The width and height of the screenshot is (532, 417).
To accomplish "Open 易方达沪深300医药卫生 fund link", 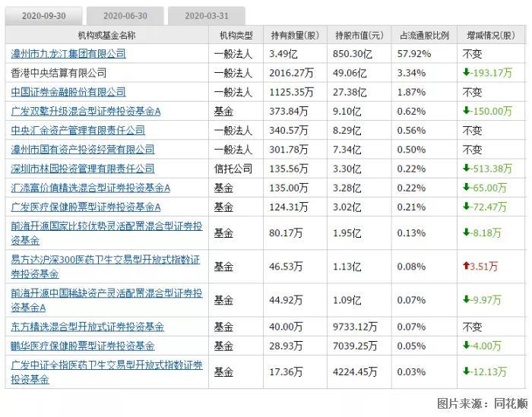I will tap(105, 267).
